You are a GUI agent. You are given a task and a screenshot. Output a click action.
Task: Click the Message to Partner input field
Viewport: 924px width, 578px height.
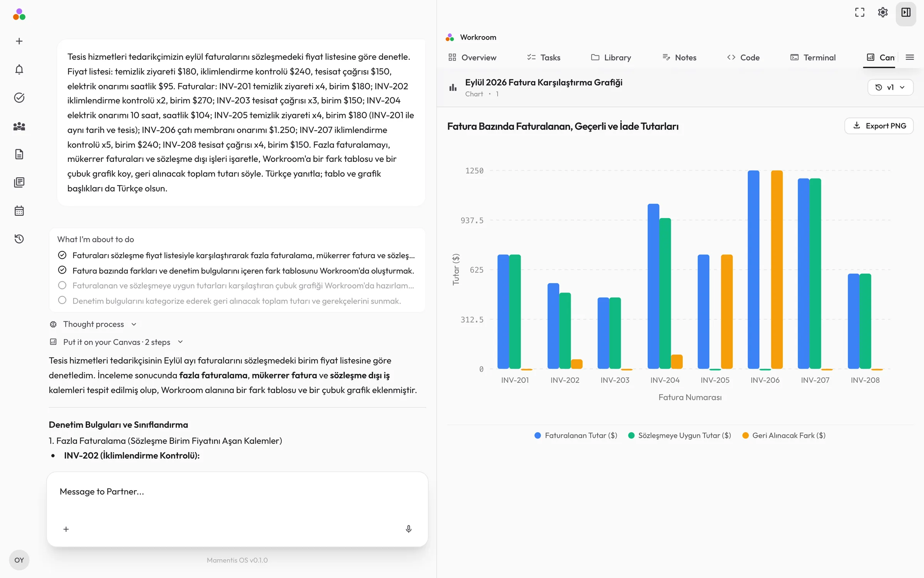pyautogui.click(x=237, y=492)
